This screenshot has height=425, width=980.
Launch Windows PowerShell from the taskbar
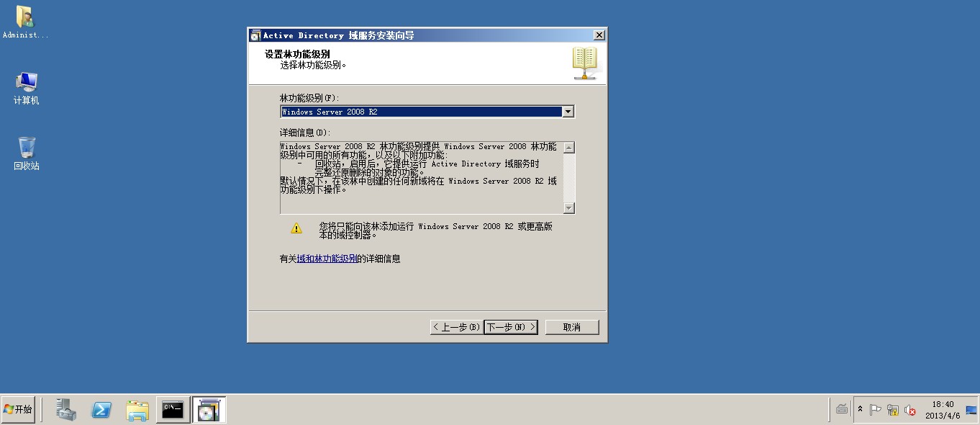[x=101, y=409]
